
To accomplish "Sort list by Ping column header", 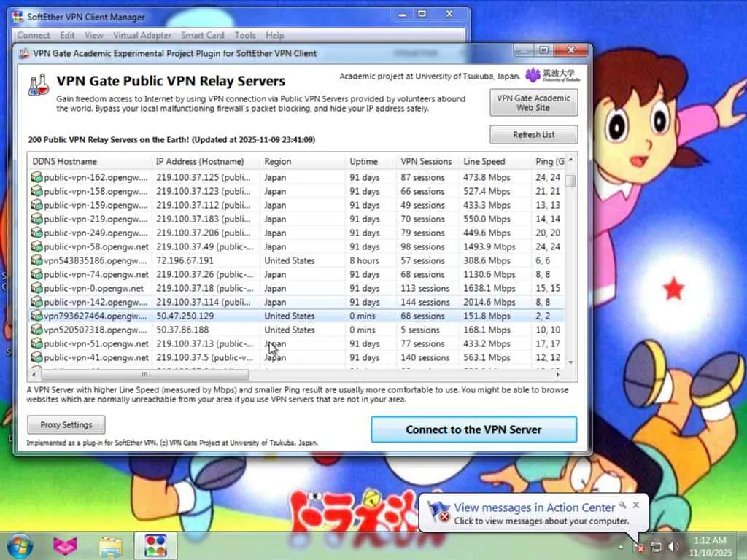I will pyautogui.click(x=548, y=161).
